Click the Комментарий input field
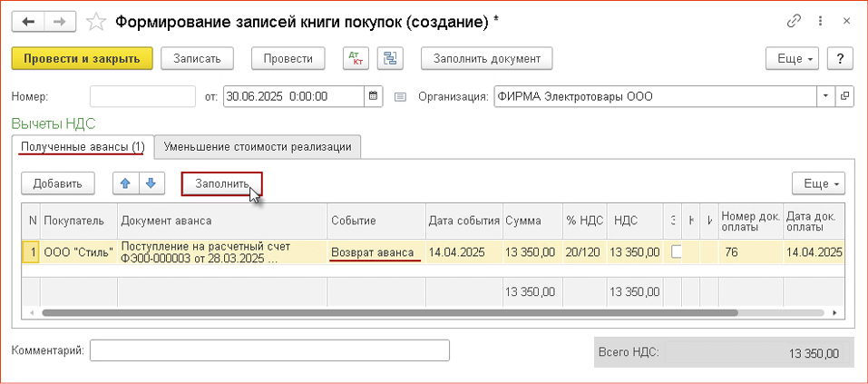Viewport: 868px width, 384px height. (269, 350)
